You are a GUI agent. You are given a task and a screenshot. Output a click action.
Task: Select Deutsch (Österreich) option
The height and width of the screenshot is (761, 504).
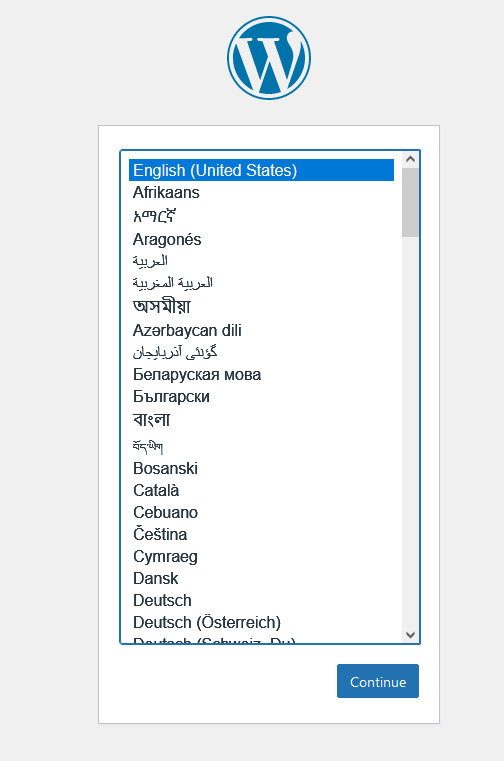pyautogui.click(x=261, y=622)
